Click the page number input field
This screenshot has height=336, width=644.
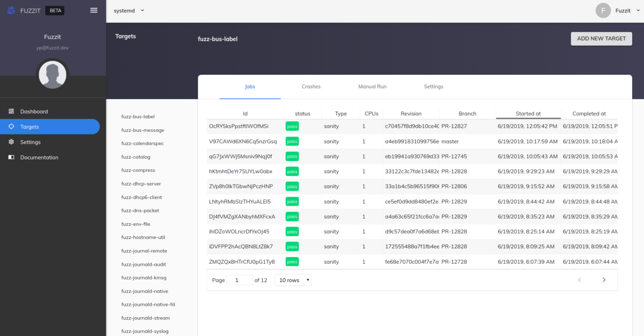click(x=239, y=279)
